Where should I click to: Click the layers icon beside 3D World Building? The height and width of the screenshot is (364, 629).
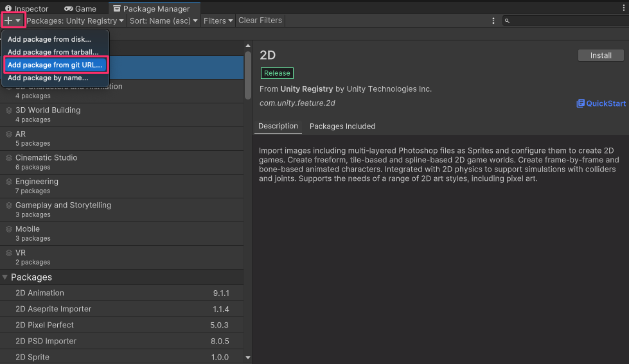tap(9, 110)
